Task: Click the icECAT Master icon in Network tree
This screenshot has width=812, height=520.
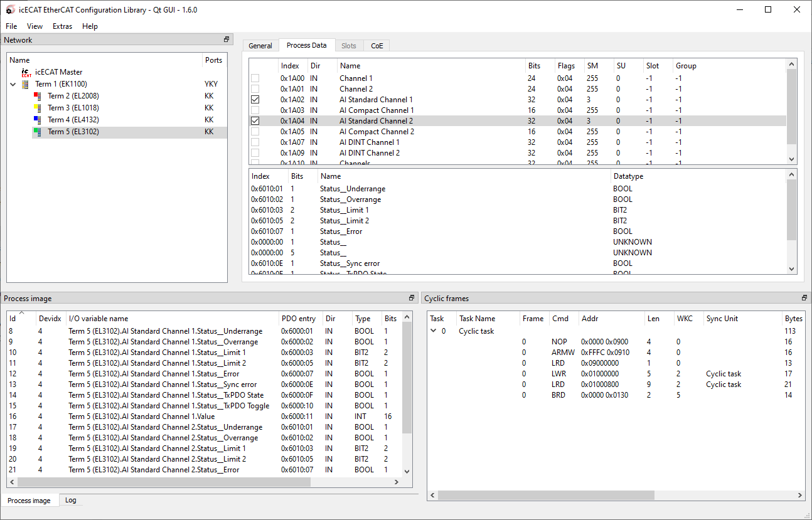Action: [x=26, y=72]
